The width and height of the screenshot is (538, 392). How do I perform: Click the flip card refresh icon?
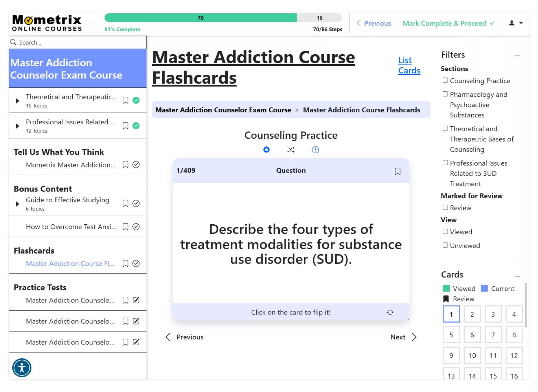[390, 312]
